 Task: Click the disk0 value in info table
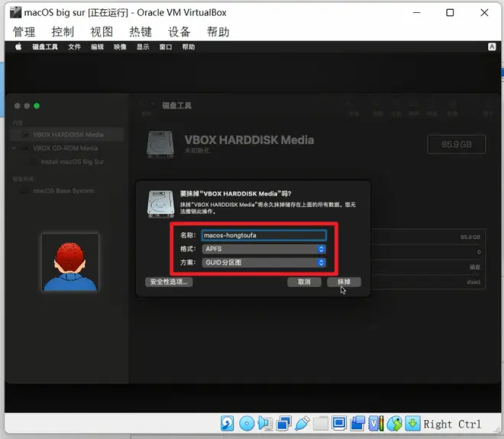click(x=473, y=282)
